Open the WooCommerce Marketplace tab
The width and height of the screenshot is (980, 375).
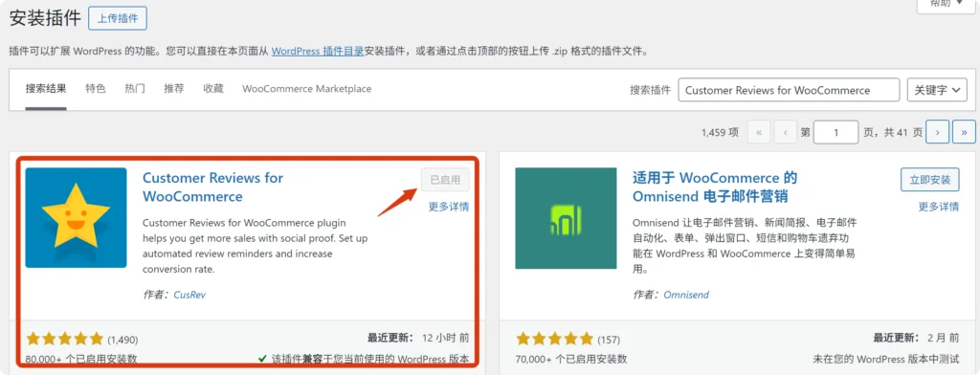(x=307, y=89)
